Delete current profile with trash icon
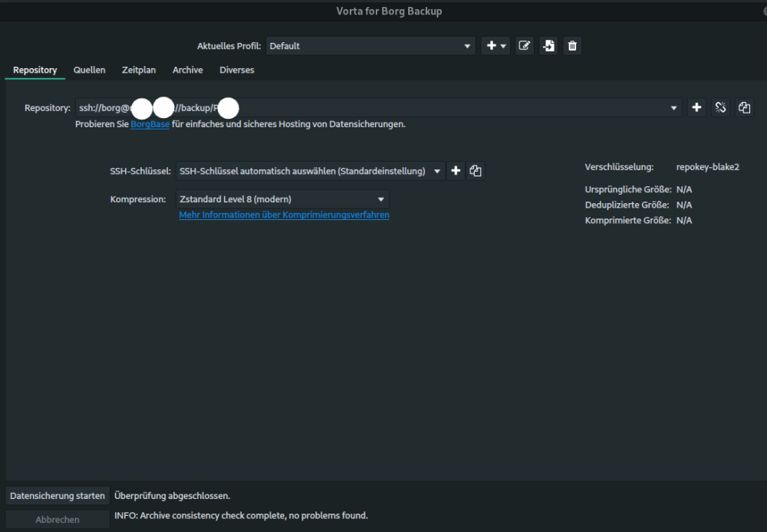The width and height of the screenshot is (767, 532). [572, 46]
